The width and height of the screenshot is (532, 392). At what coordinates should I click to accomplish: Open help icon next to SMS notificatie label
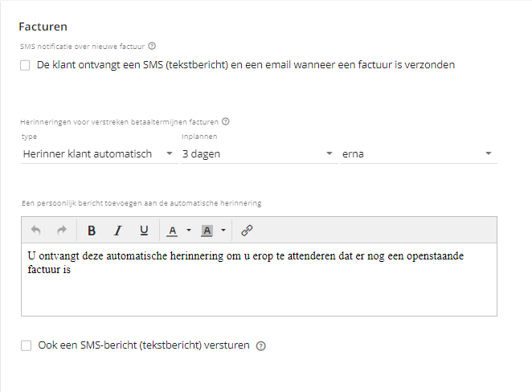(x=152, y=46)
